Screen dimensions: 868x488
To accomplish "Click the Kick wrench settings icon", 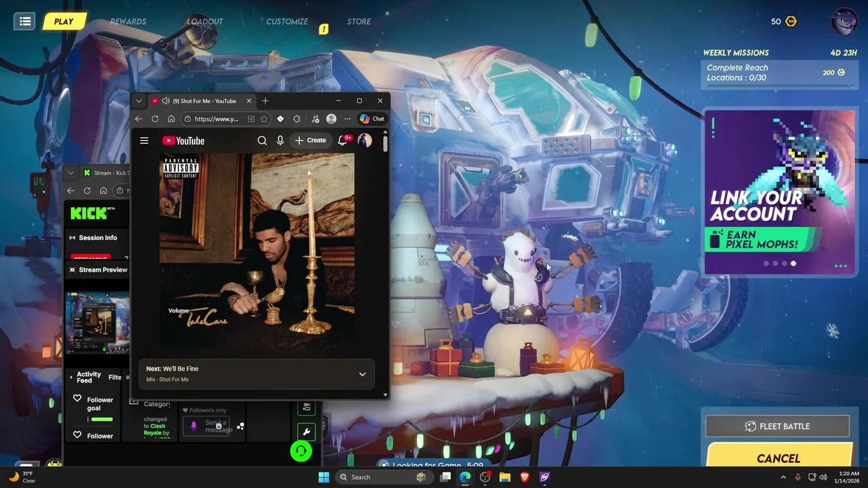I will [x=306, y=432].
